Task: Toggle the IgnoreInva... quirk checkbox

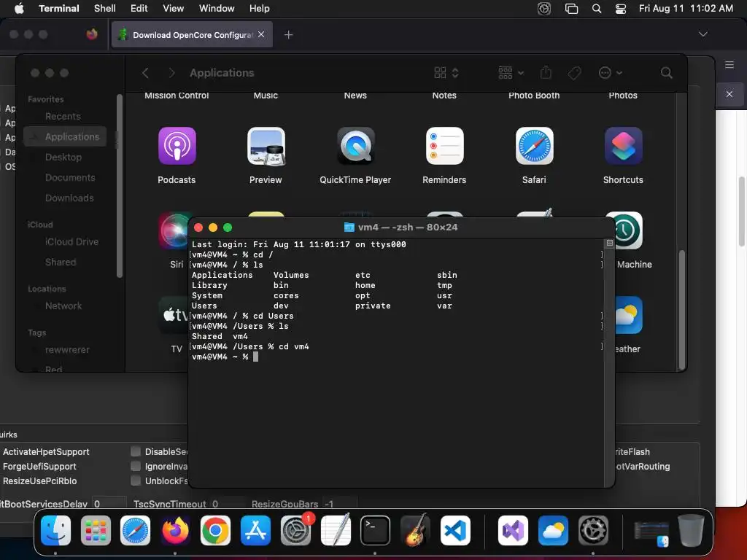Action: [136, 466]
